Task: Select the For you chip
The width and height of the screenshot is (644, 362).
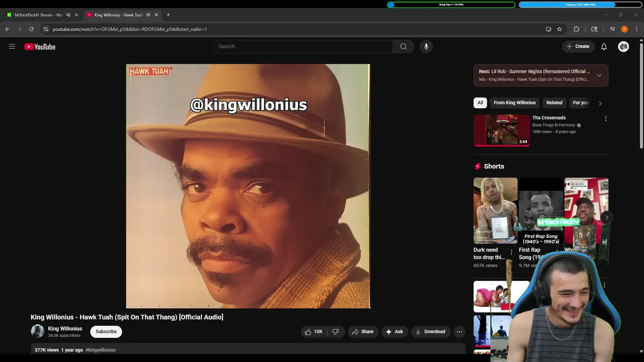Action: pos(581,103)
